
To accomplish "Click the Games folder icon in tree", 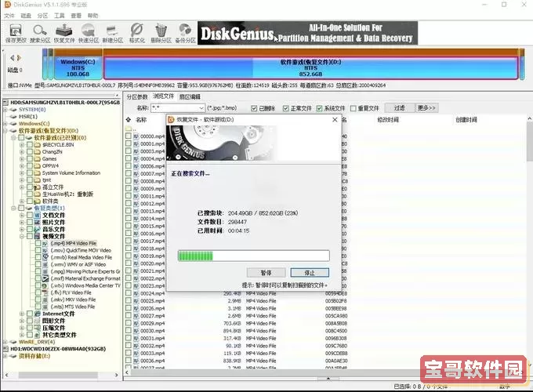I will [x=38, y=159].
